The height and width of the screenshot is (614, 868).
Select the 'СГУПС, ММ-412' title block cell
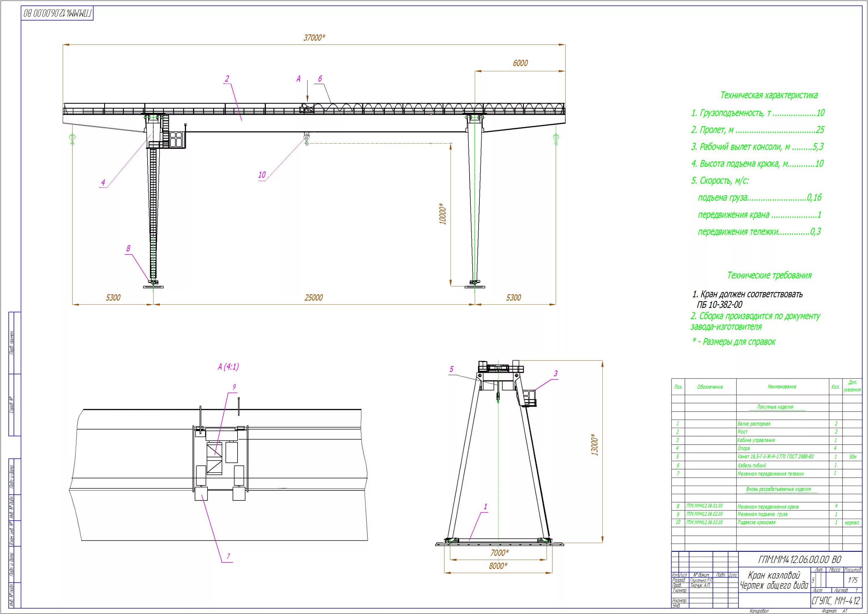836,601
